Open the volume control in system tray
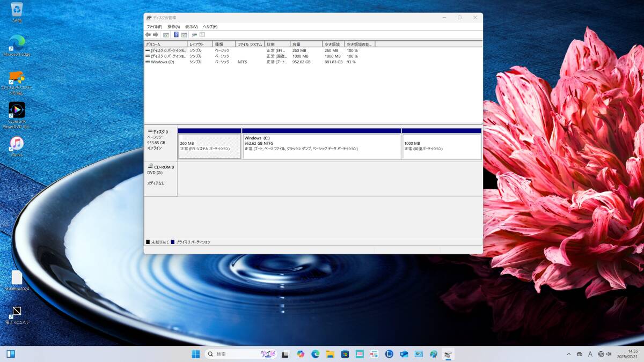 pos(609,354)
